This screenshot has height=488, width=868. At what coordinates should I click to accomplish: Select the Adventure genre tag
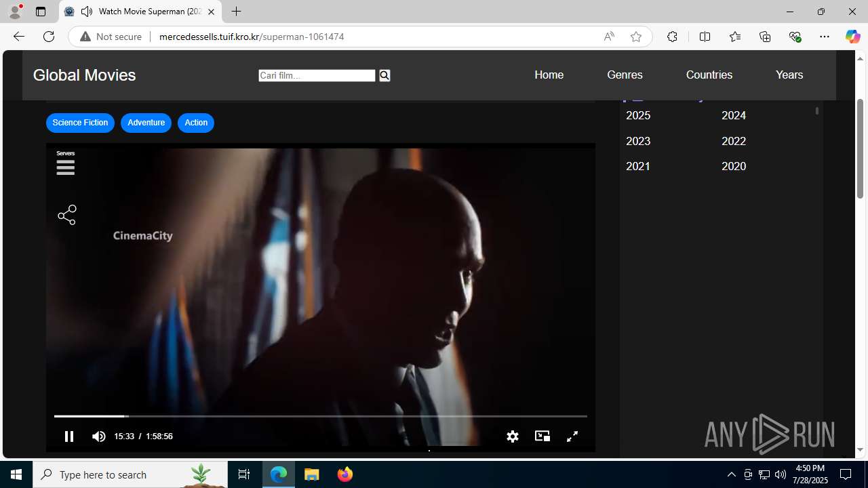coord(146,123)
